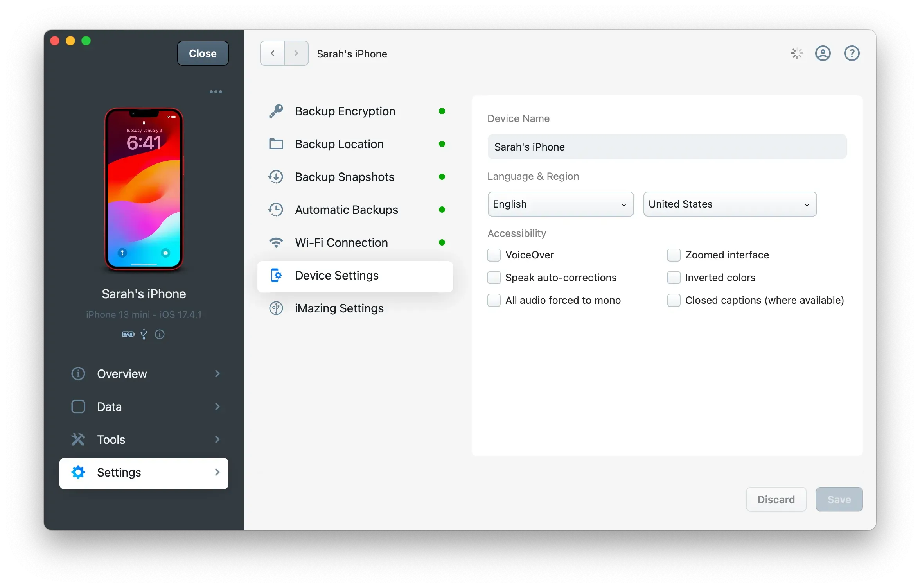Expand the Tools section chevron
The image size is (920, 588).
[217, 439]
